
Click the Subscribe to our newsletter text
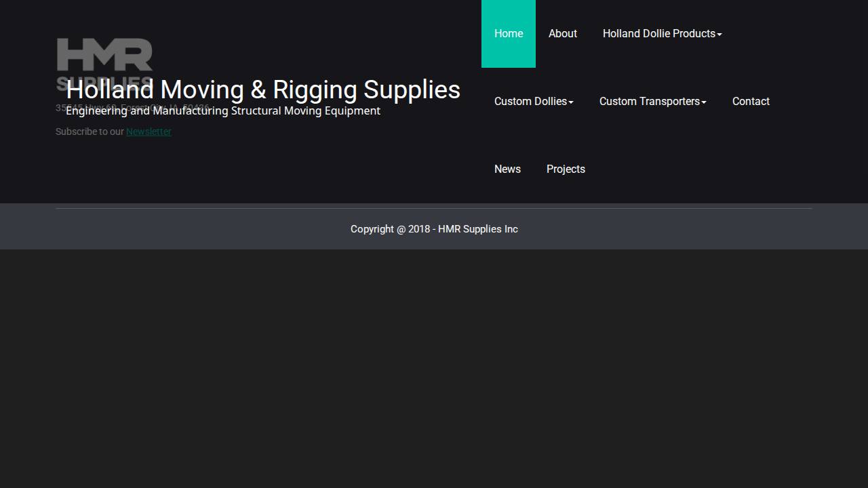pyautogui.click(x=89, y=131)
